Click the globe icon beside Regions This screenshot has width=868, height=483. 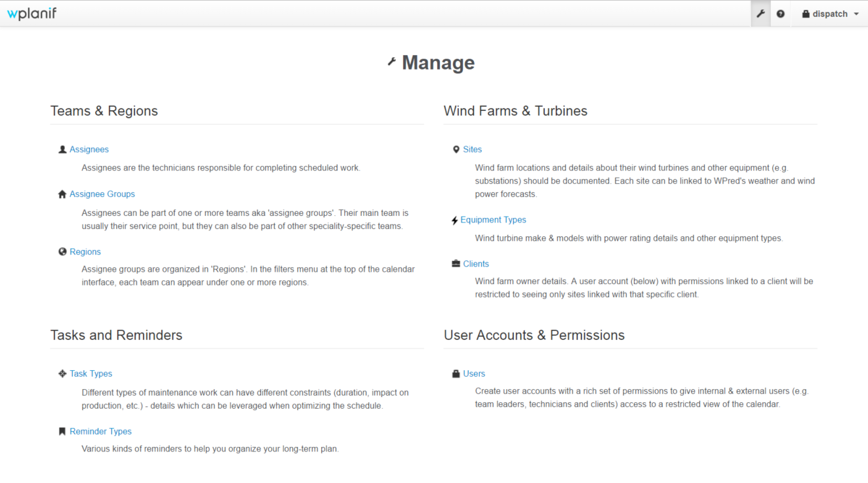coord(62,252)
